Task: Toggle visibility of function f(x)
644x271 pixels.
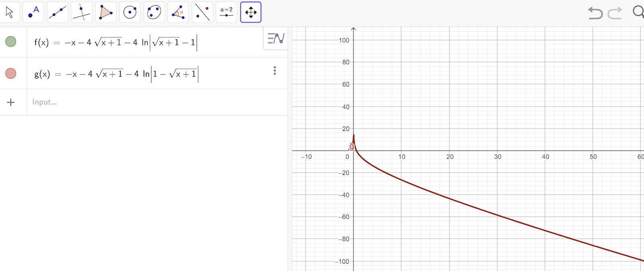Action: (11, 41)
